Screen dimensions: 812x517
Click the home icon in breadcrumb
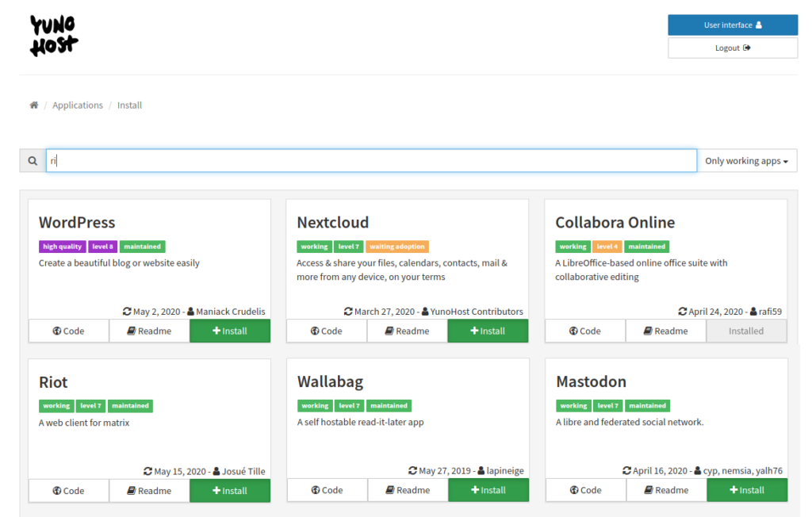(34, 105)
